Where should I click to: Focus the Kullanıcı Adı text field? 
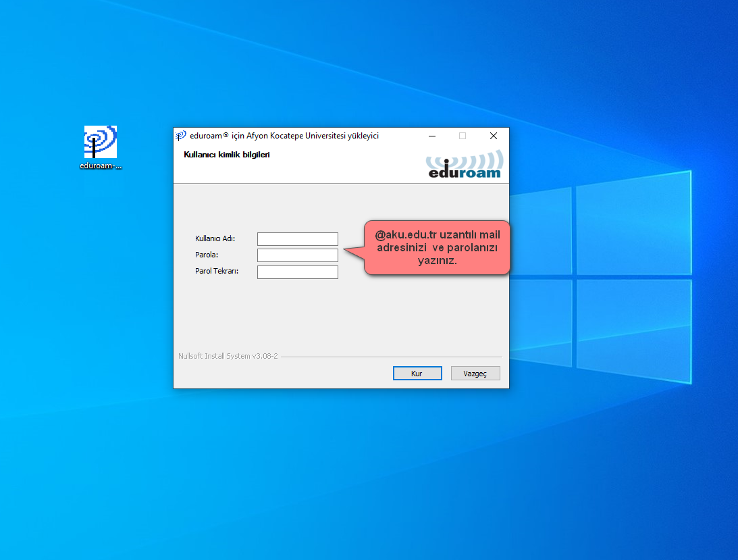click(297, 239)
